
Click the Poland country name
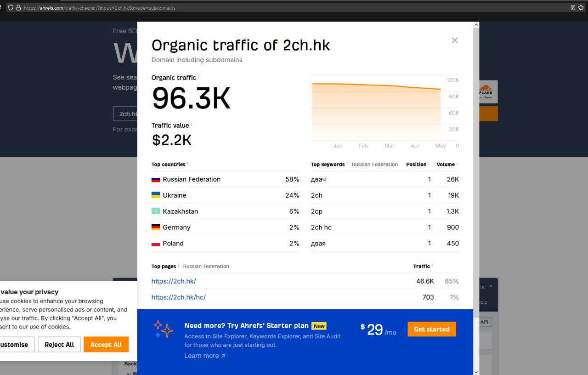tap(173, 244)
